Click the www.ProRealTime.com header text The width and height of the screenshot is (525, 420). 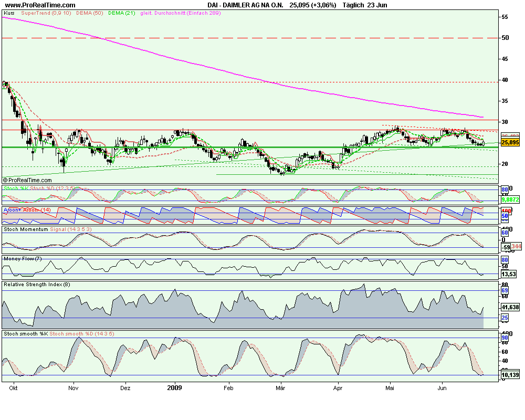click(40, 5)
